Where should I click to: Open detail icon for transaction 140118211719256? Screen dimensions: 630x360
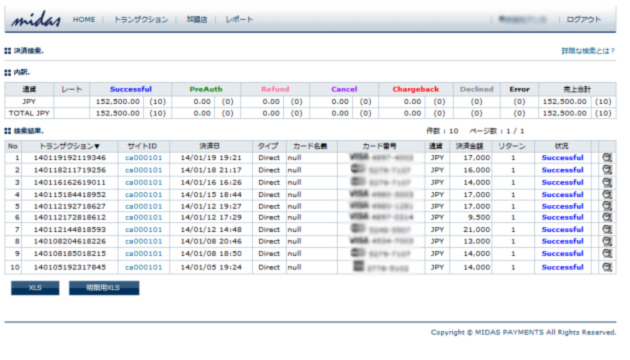pyautogui.click(x=607, y=170)
